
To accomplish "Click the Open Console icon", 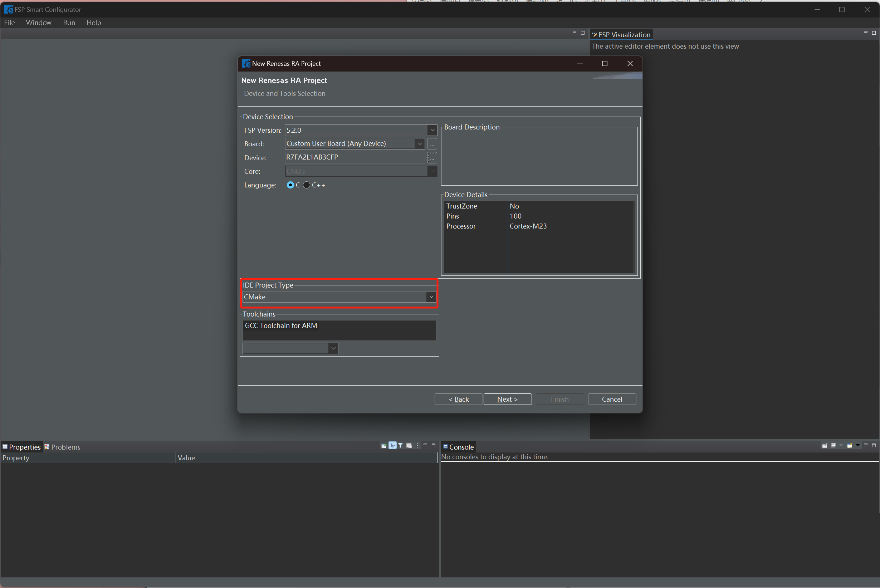I will [x=850, y=446].
